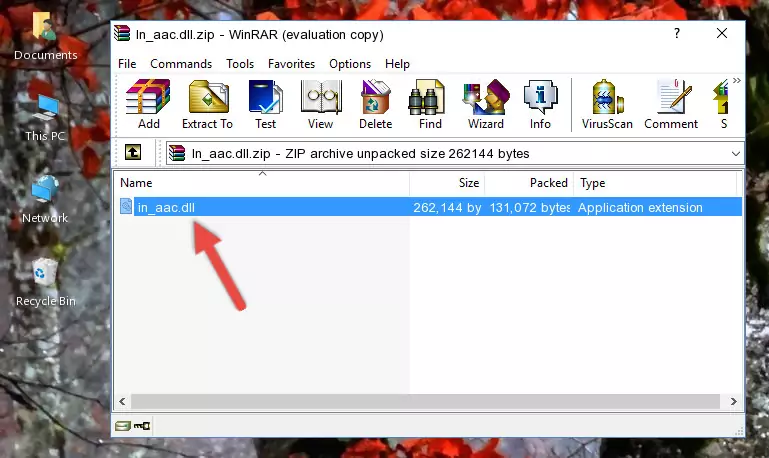Image resolution: width=769 pixels, height=458 pixels.
Task: Click the horizontal scrollbar right arrow
Action: 734,401
